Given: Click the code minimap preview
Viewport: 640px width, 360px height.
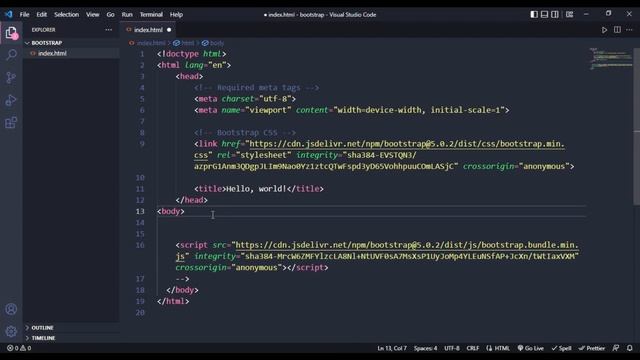Looking at the screenshot, I should point(611,59).
